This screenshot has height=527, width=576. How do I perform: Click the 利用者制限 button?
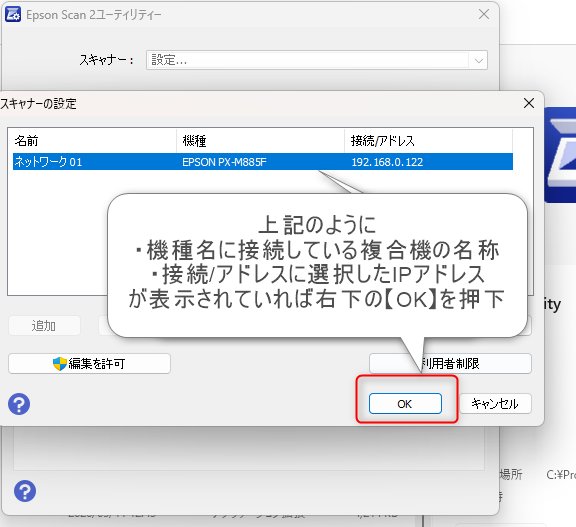[x=450, y=364]
